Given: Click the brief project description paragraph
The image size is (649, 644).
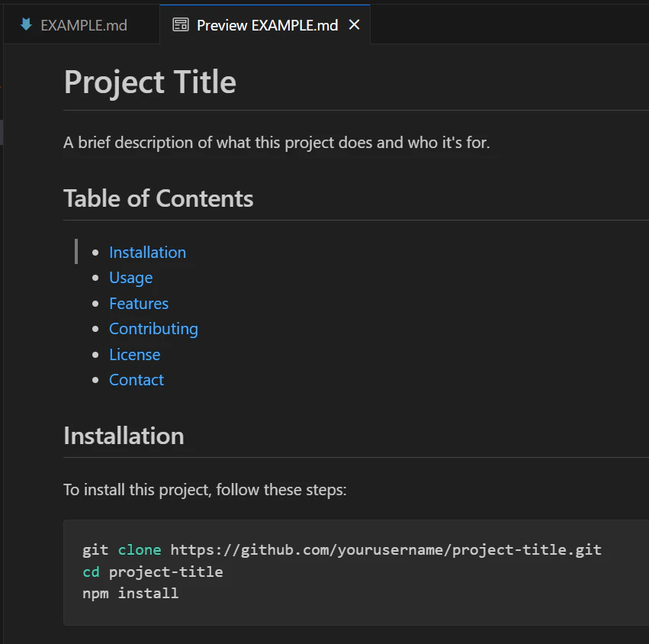Looking at the screenshot, I should 277,143.
